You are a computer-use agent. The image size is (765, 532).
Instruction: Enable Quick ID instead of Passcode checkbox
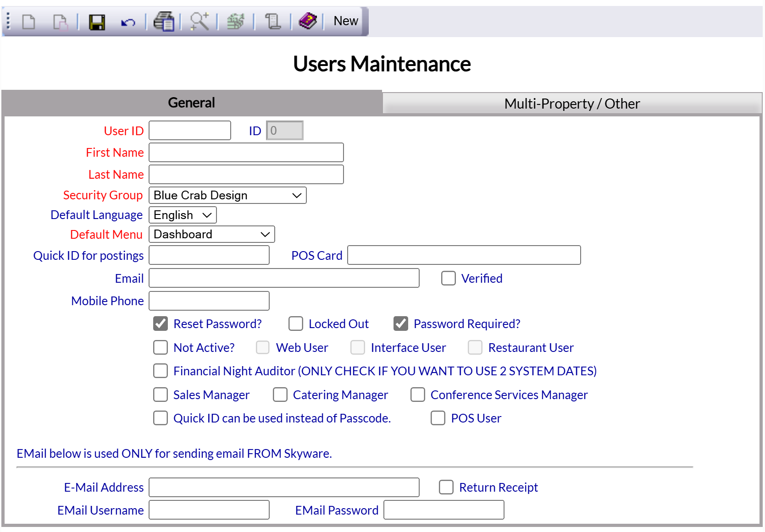click(x=161, y=418)
